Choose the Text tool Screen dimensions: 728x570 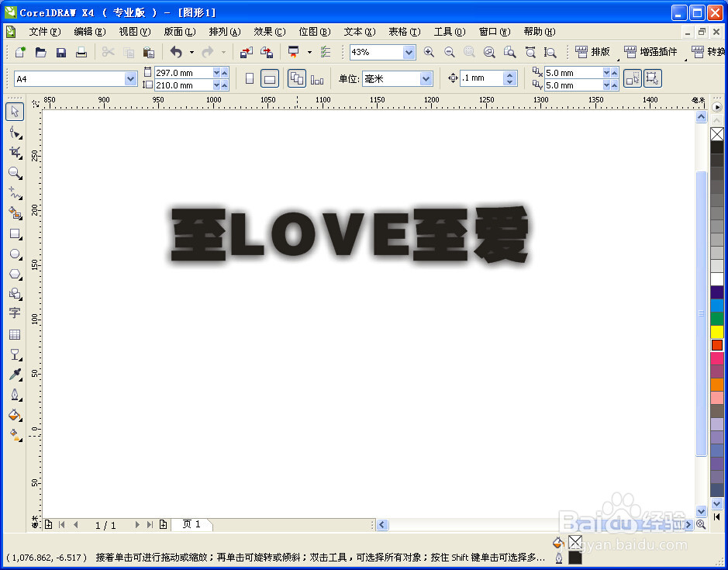pyautogui.click(x=16, y=313)
